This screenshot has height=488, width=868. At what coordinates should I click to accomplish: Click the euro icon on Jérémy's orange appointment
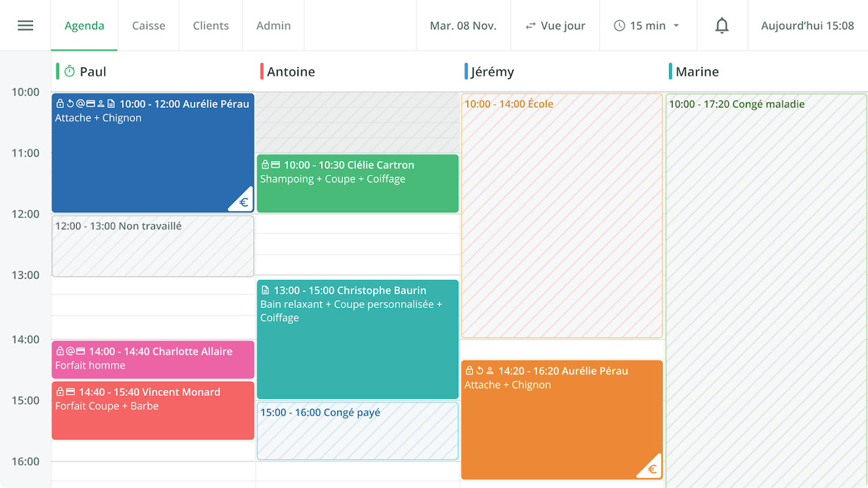tap(652, 469)
